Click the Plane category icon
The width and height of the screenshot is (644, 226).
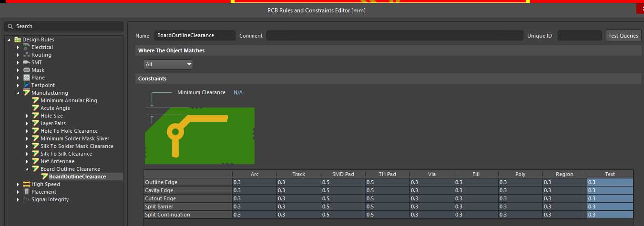coord(27,78)
